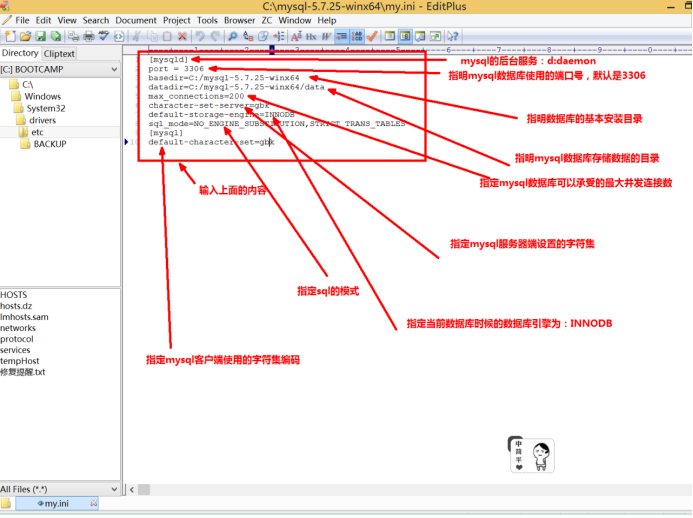Click the Redo arrow icon
This screenshot has width=693, height=518.
(x=215, y=36)
